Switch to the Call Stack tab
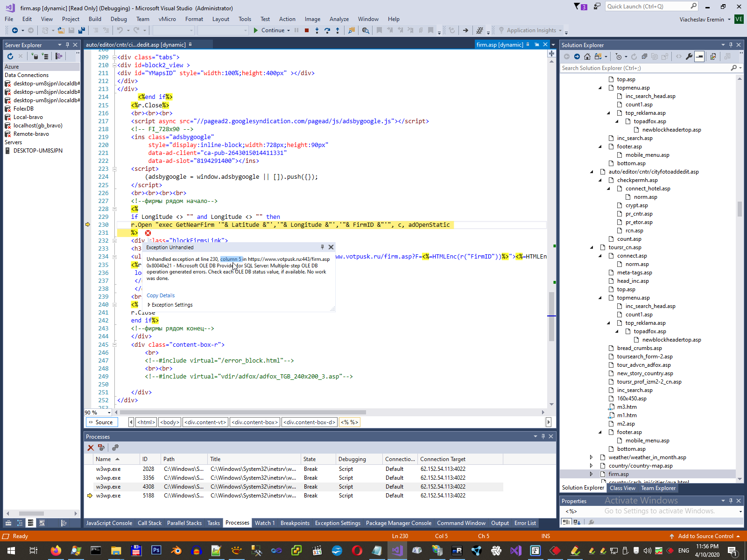 [149, 523]
